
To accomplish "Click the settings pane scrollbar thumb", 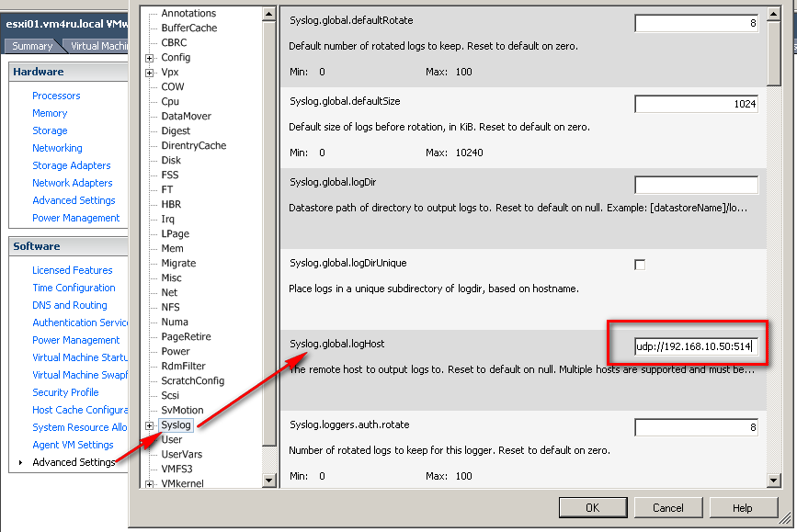I will 774,53.
